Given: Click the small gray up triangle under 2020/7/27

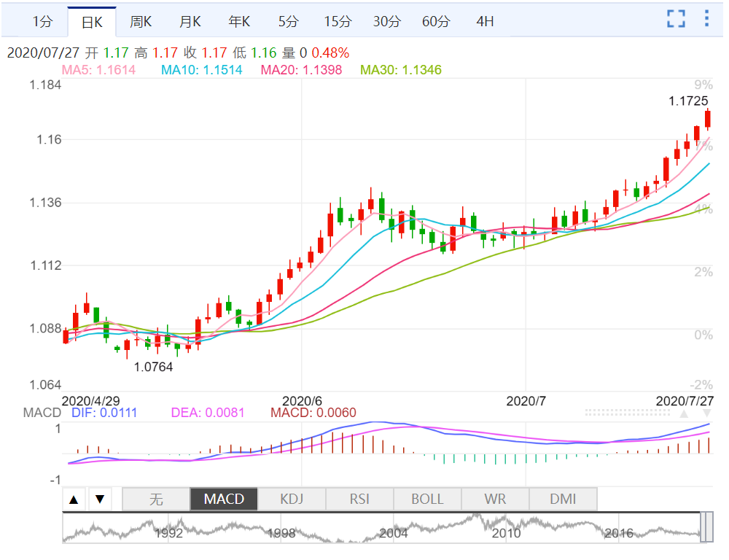Looking at the screenshot, I should point(684,414).
